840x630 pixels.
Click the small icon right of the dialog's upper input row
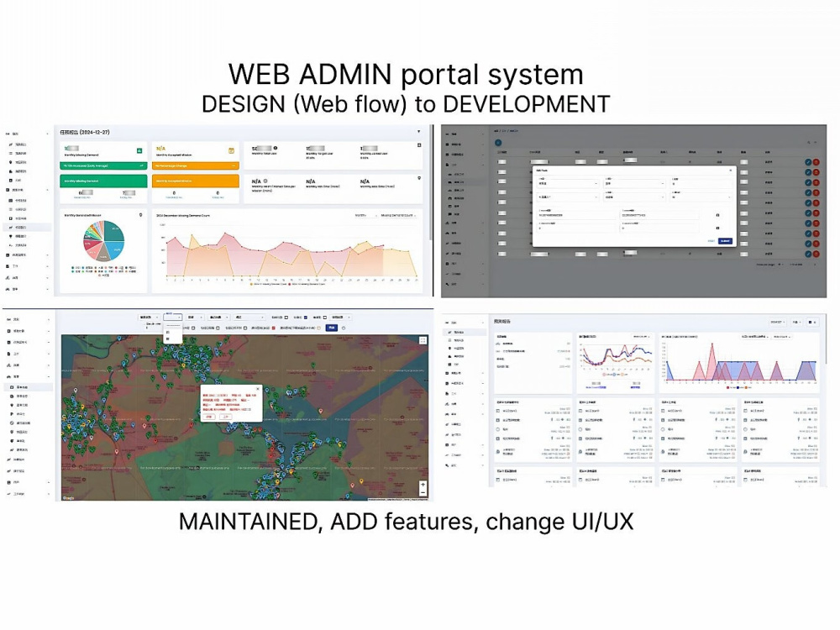[x=717, y=215]
